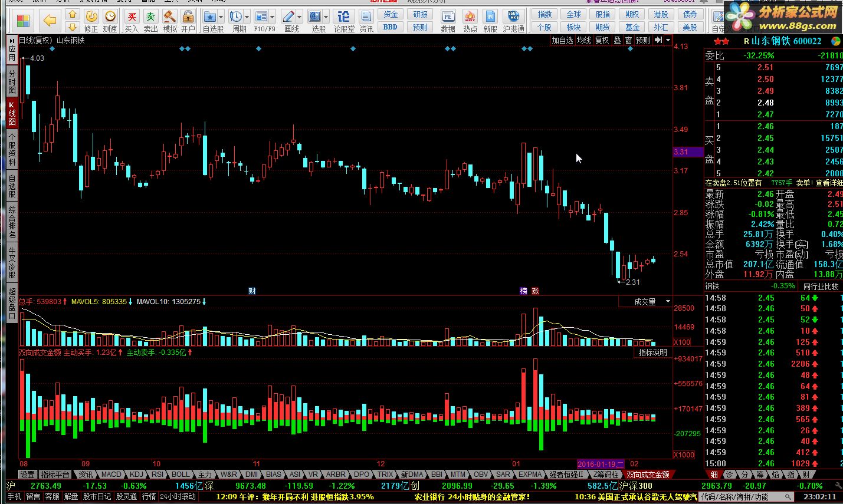
Task: Click the 周期 period clock icon
Action: (236, 16)
